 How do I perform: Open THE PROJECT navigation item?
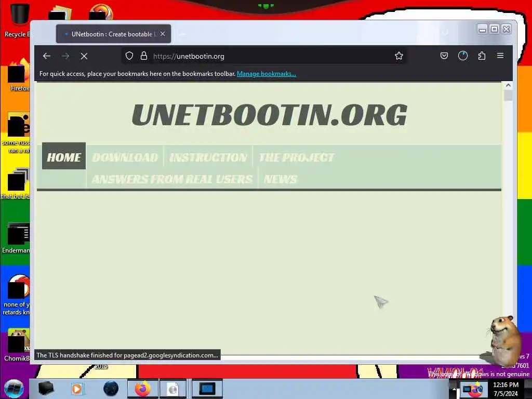(297, 157)
